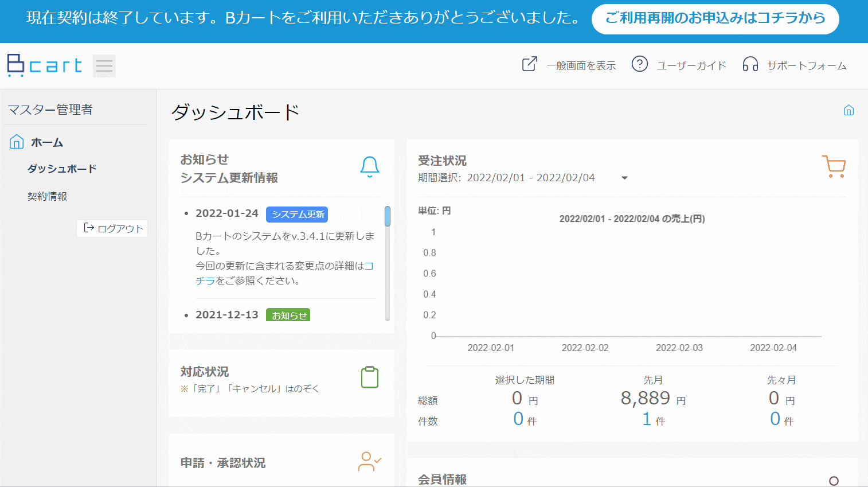Select ホーム in the sidebar menu

[x=47, y=142]
